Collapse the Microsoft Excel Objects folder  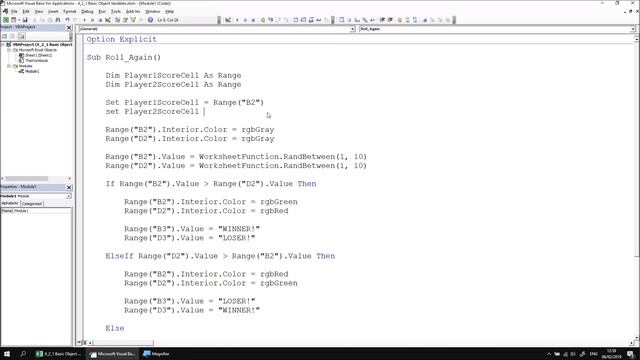click(x=9, y=50)
